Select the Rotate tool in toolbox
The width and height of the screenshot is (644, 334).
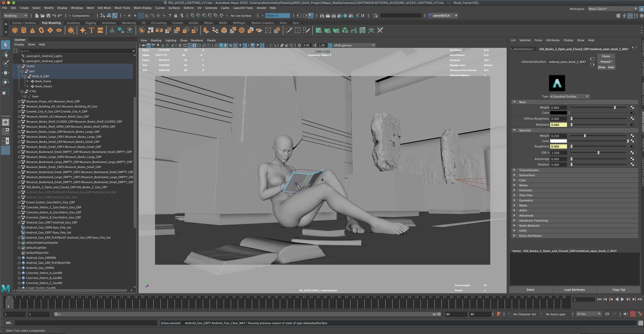point(5,82)
